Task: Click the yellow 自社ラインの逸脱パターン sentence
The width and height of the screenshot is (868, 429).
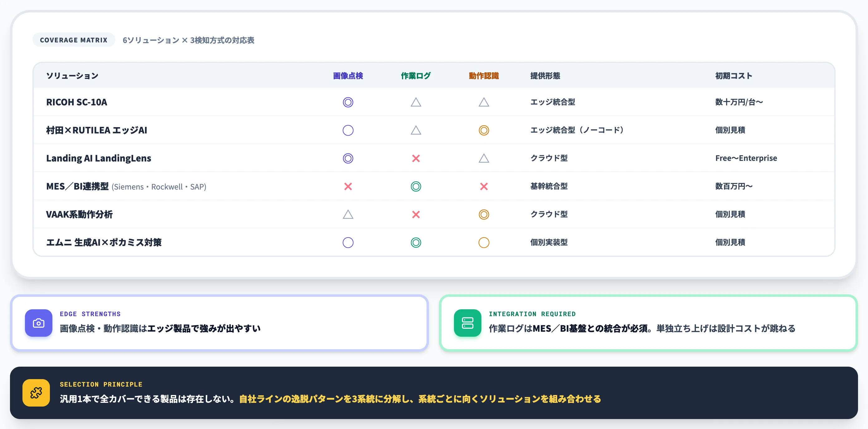Action: pos(420,399)
